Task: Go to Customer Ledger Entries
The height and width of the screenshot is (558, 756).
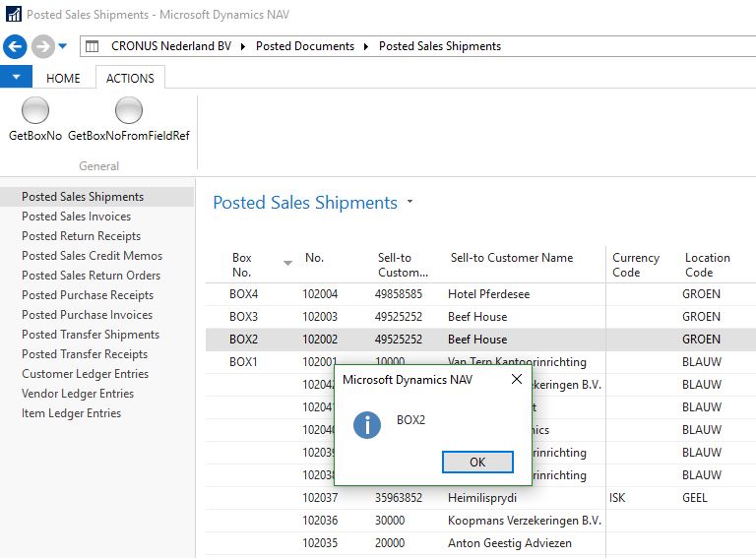Action: 85,374
